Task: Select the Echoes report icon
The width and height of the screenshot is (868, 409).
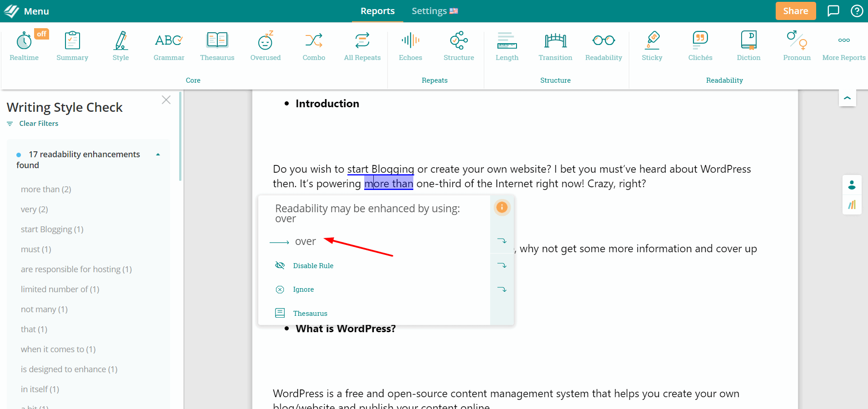Action: (410, 46)
